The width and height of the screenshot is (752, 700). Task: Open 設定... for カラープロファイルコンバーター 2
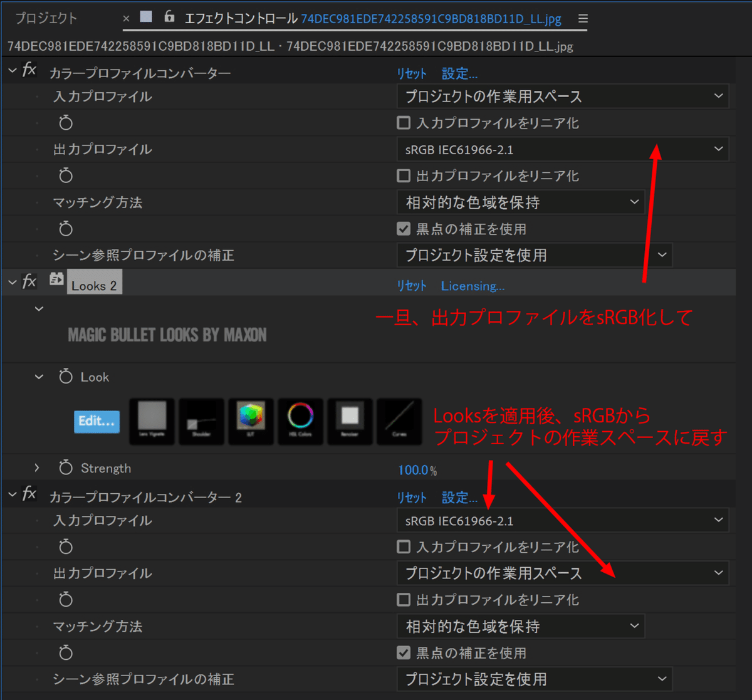coord(459,497)
